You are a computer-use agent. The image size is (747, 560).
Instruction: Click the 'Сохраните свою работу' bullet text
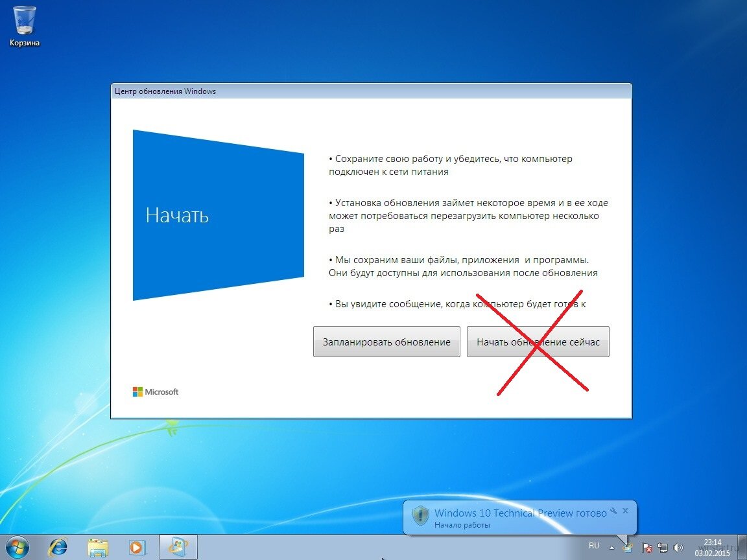450,165
